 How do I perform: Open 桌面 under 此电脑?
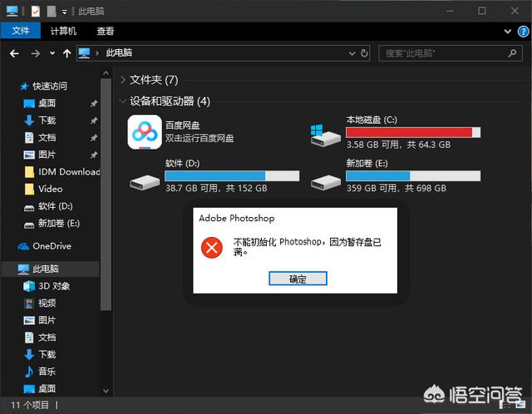click(x=47, y=388)
